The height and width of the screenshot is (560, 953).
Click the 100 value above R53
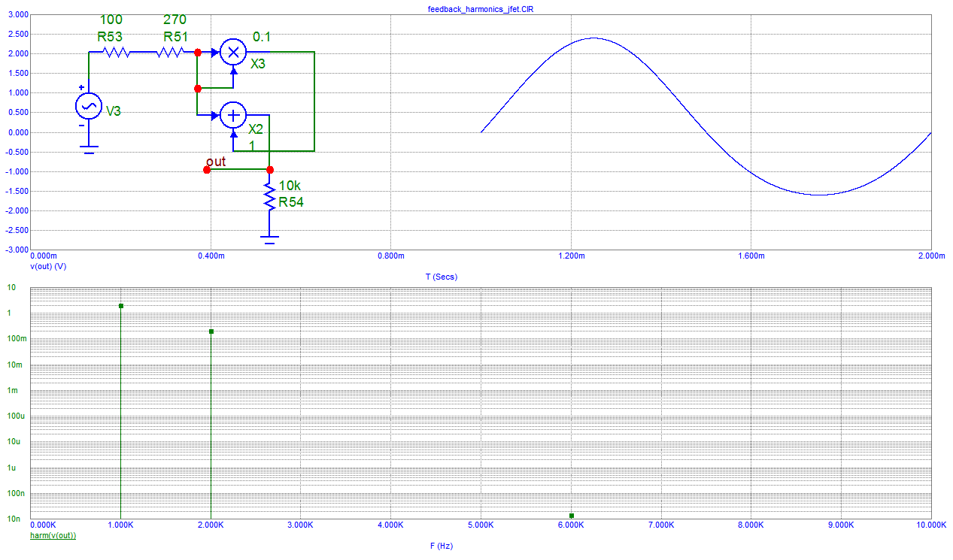click(111, 20)
